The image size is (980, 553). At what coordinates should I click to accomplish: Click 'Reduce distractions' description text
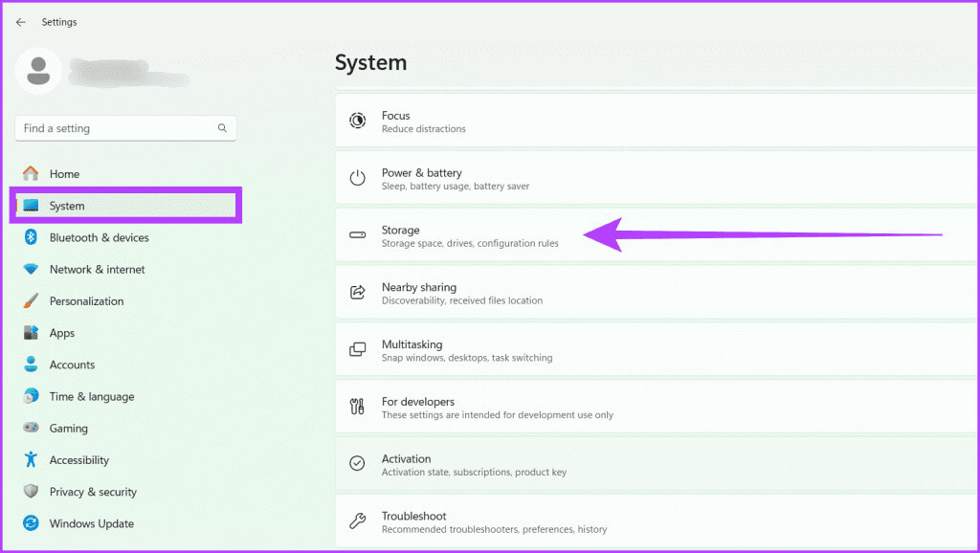coord(424,129)
